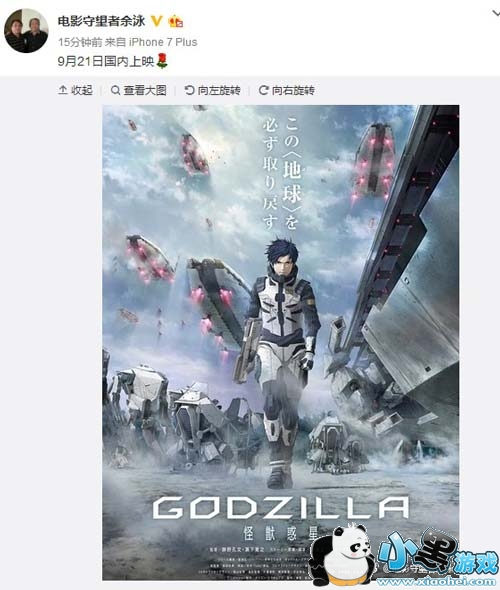Click the rotate-right arrow icon

[264, 90]
